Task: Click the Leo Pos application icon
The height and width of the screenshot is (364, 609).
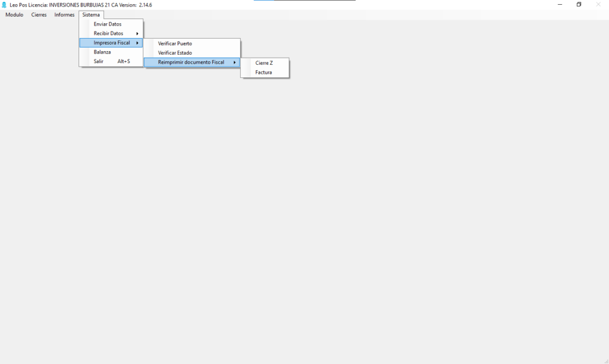Action: click(x=4, y=5)
